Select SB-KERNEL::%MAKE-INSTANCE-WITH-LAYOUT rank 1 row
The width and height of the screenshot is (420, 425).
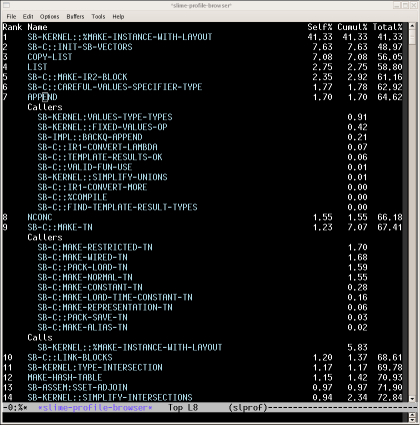pyautogui.click(x=203, y=37)
